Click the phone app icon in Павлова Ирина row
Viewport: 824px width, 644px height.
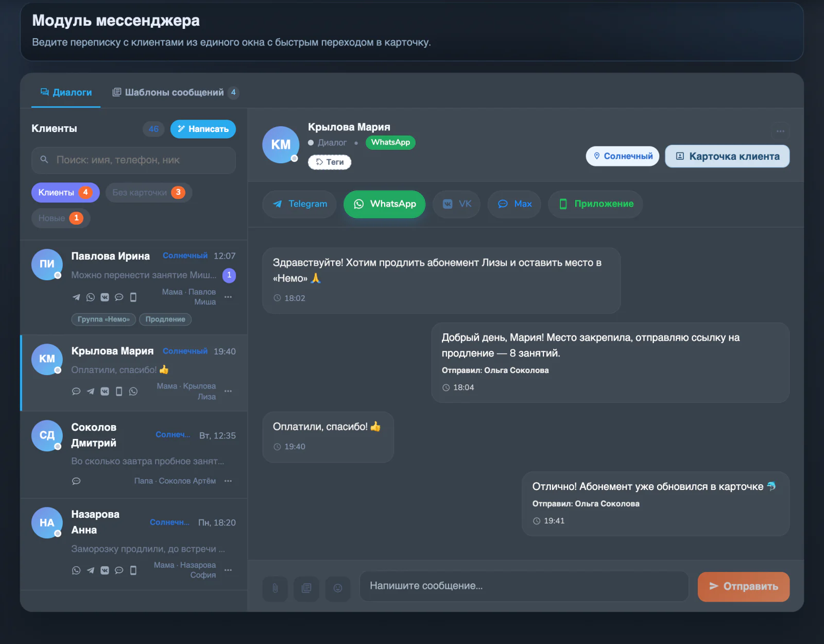point(133,297)
